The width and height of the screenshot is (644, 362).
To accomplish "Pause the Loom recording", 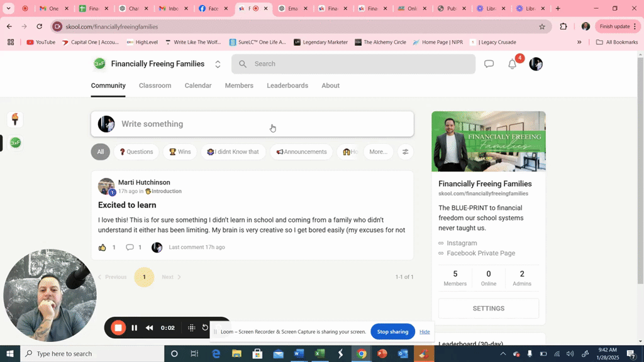I will (x=135, y=327).
